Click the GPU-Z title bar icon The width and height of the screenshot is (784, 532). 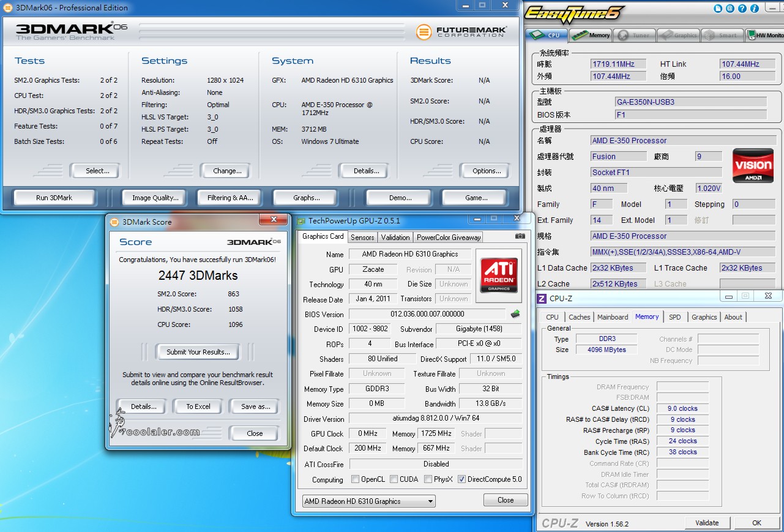pyautogui.click(x=301, y=221)
